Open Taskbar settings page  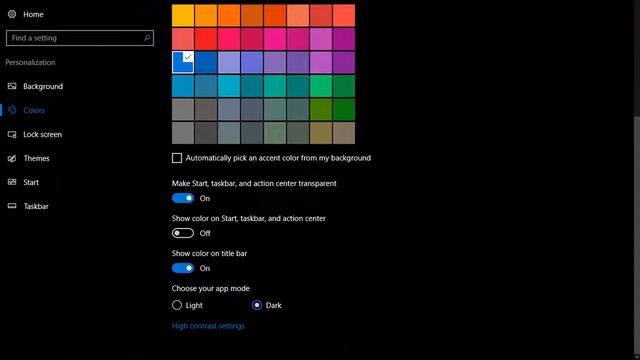click(x=36, y=206)
